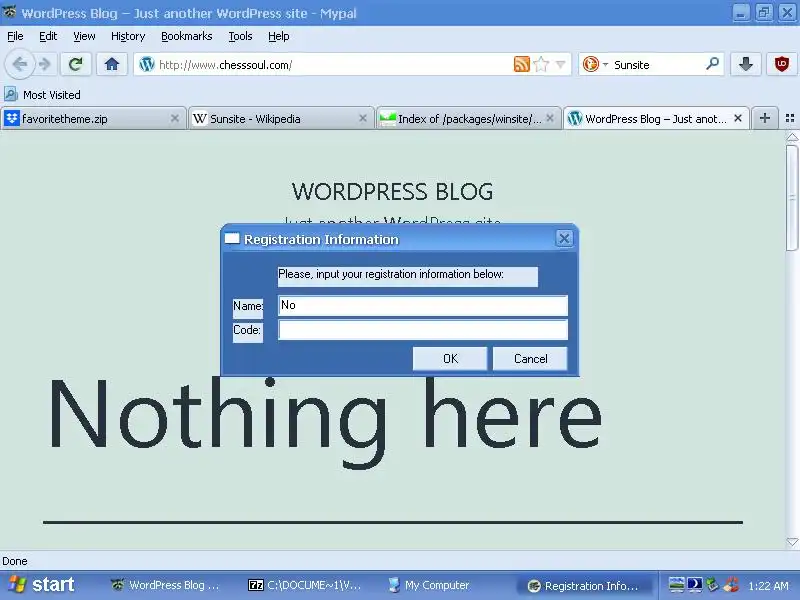The width and height of the screenshot is (800, 600).
Task: Open the search engine selector dropdown
Action: (595, 64)
